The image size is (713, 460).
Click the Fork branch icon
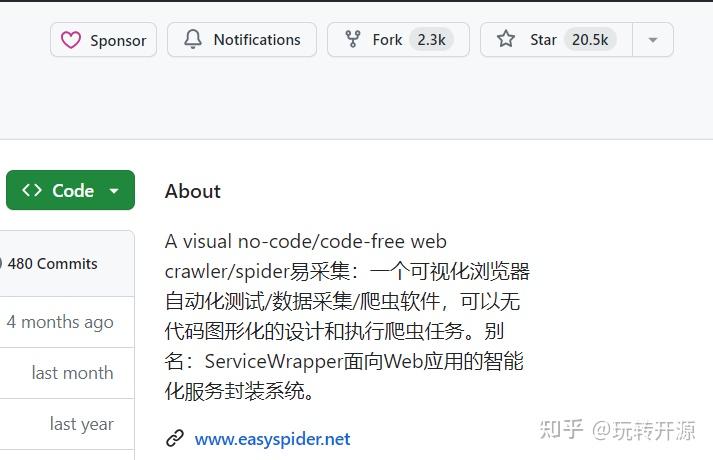click(353, 40)
